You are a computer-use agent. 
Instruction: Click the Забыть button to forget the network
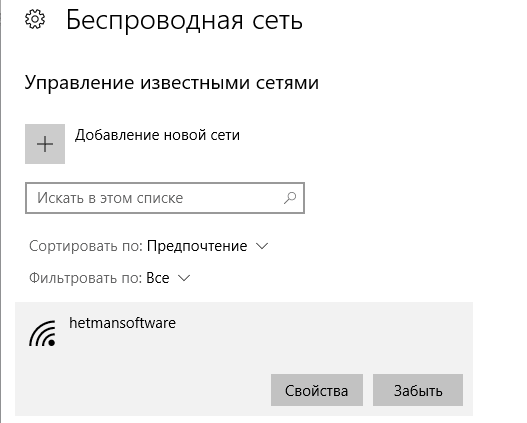tap(418, 390)
